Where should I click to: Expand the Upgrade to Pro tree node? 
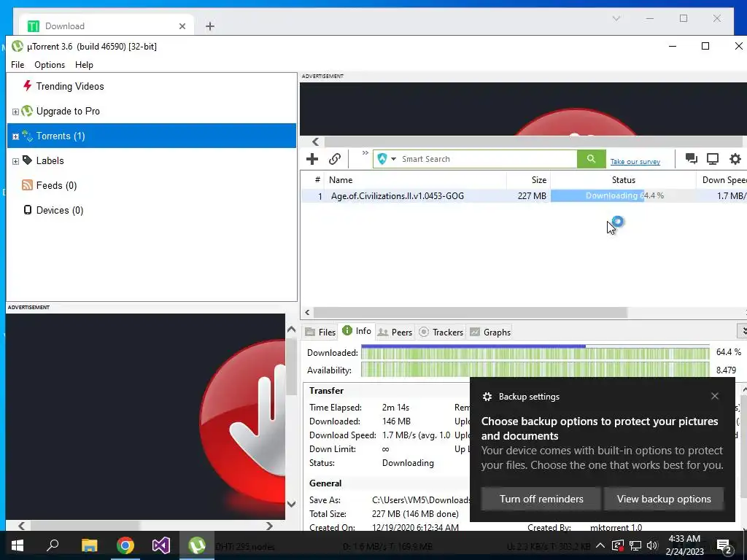pyautogui.click(x=15, y=112)
